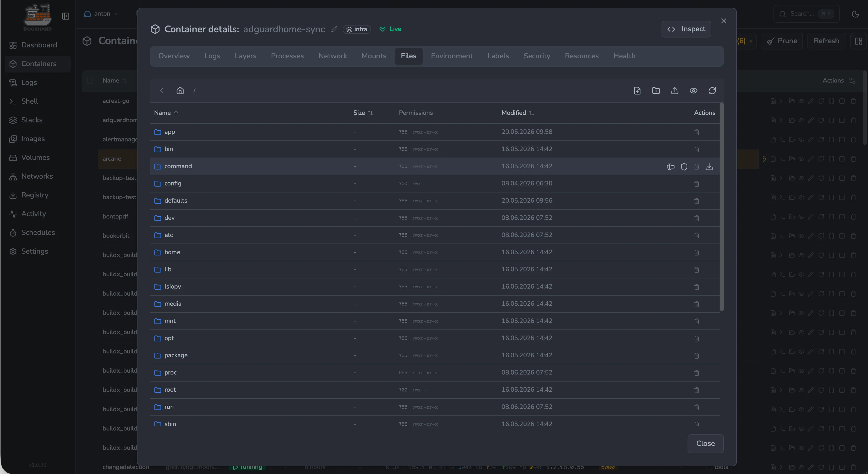
Task: Sort containers list by Name header
Action: tap(115, 80)
